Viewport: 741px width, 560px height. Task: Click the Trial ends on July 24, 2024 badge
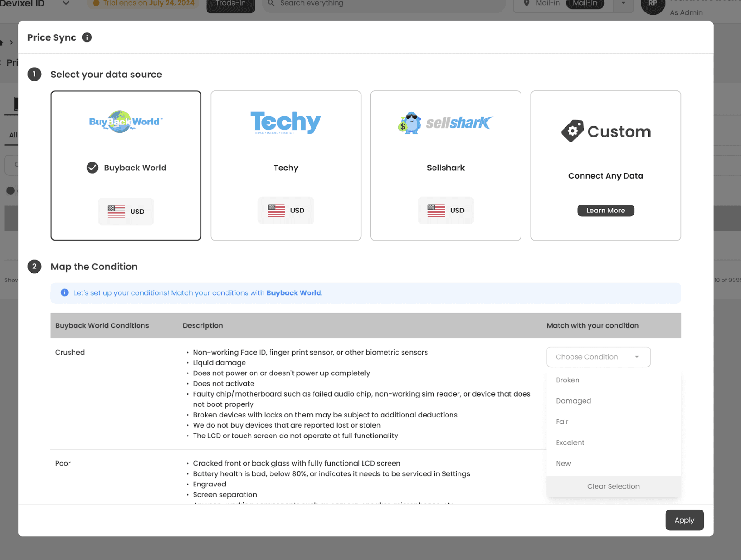[144, 4]
